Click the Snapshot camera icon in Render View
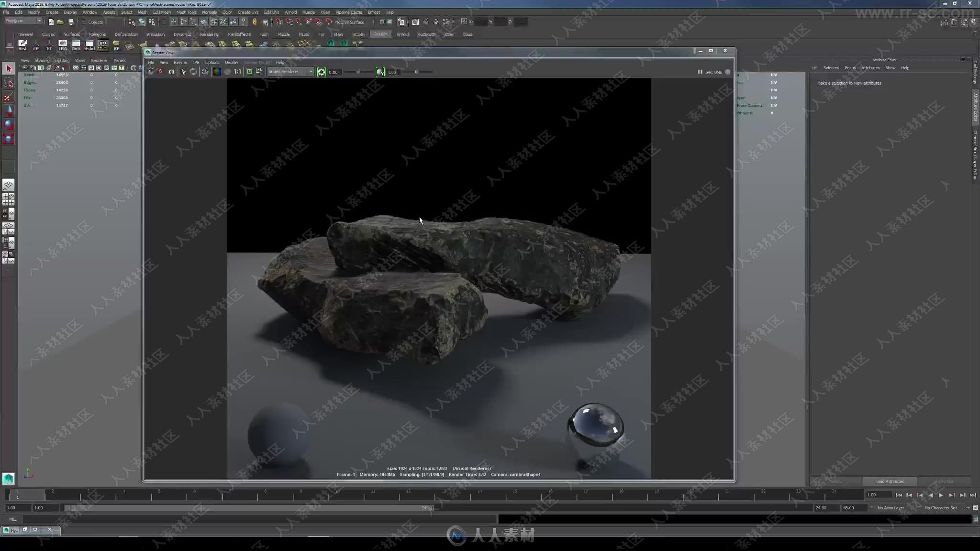The image size is (980, 551). pos(171,72)
